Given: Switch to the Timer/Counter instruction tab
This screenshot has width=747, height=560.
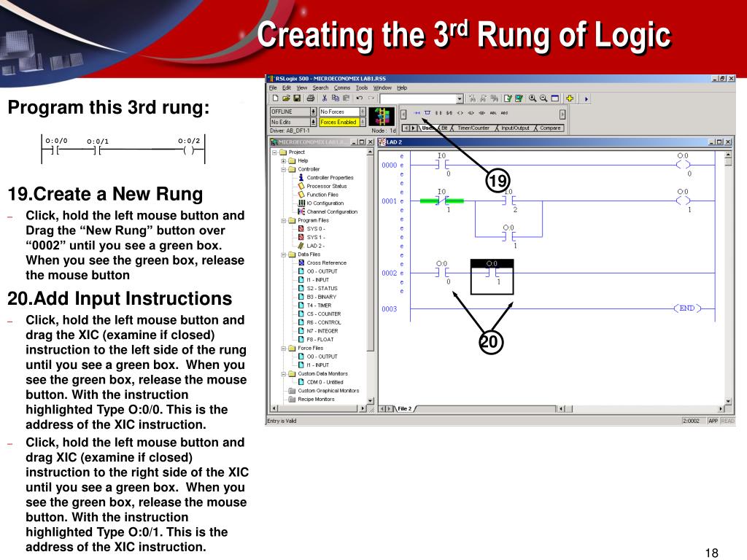Looking at the screenshot, I should pyautogui.click(x=473, y=128).
